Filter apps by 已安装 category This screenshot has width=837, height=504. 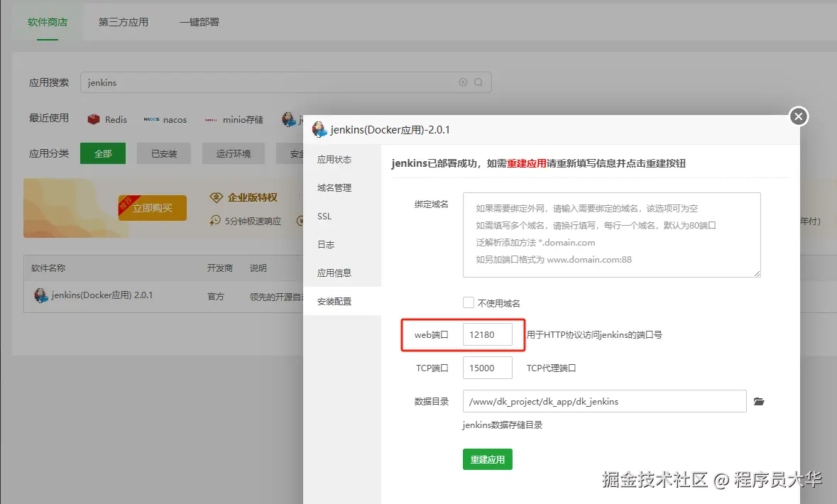click(164, 153)
